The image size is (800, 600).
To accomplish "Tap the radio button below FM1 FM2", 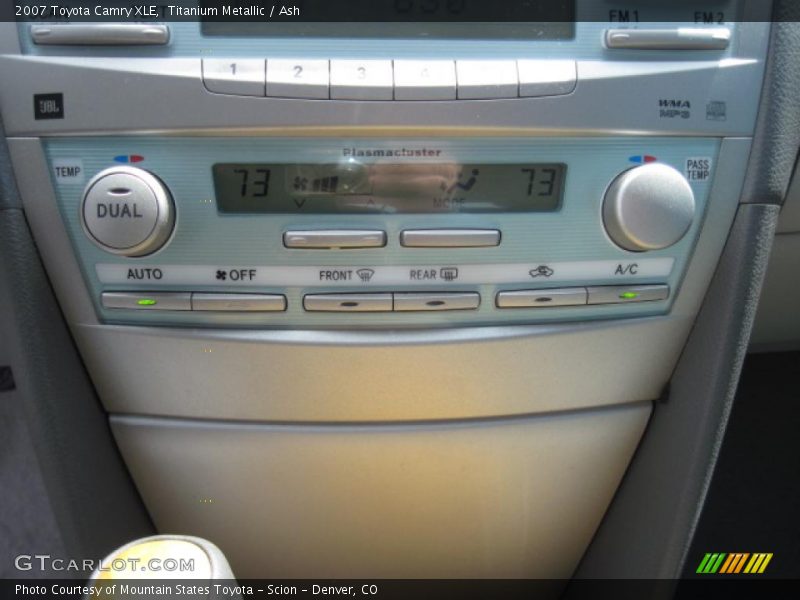I will tap(667, 39).
